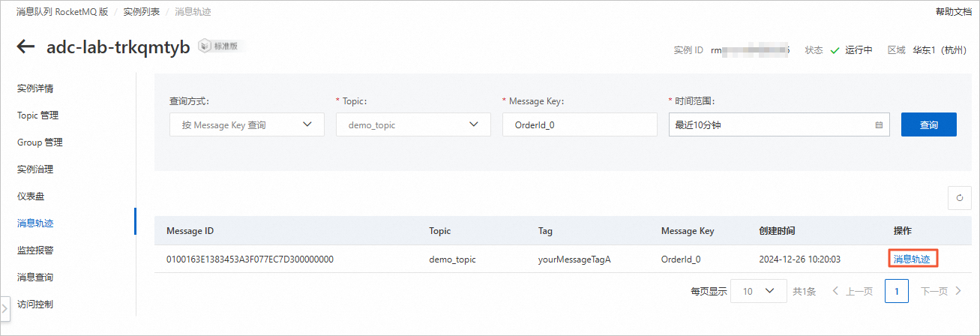Select 实例治理 in the sidebar
Screen dimensions: 980x336
coord(35,169)
